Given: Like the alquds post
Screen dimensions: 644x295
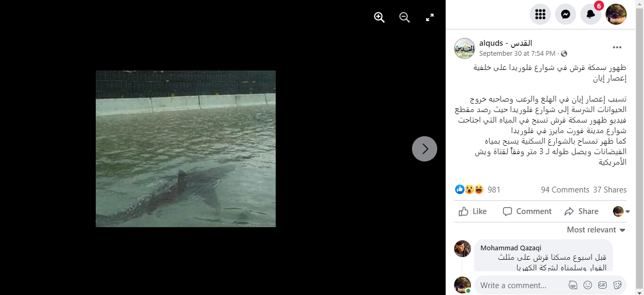Looking at the screenshot, I should click(x=472, y=211).
